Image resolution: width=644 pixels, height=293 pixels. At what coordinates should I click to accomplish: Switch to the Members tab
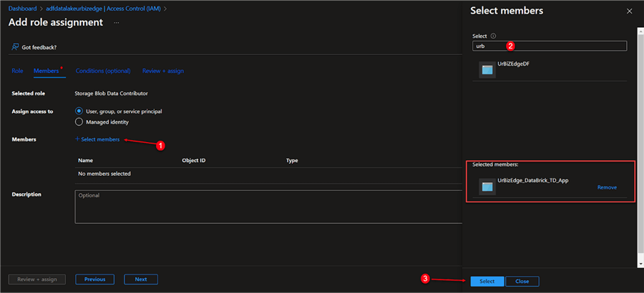click(x=46, y=71)
